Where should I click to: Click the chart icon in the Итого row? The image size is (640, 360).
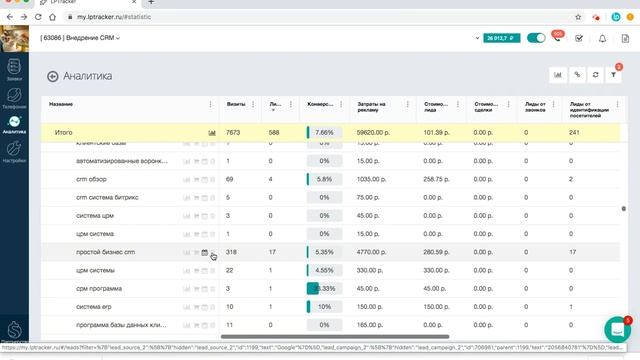click(212, 133)
